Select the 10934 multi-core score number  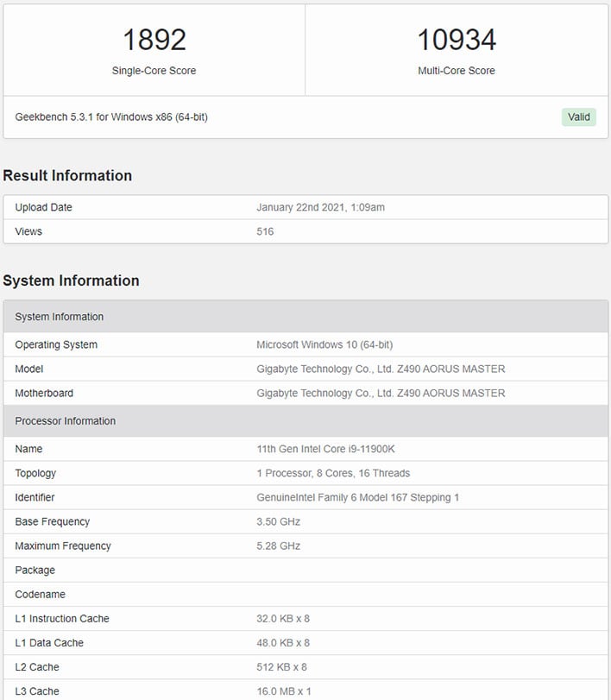(x=457, y=40)
